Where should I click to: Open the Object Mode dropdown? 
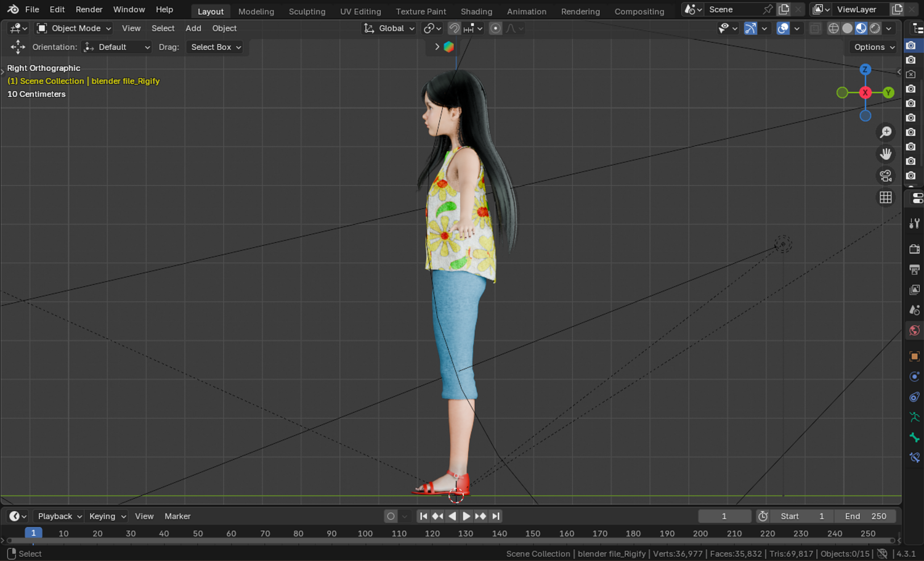click(74, 28)
